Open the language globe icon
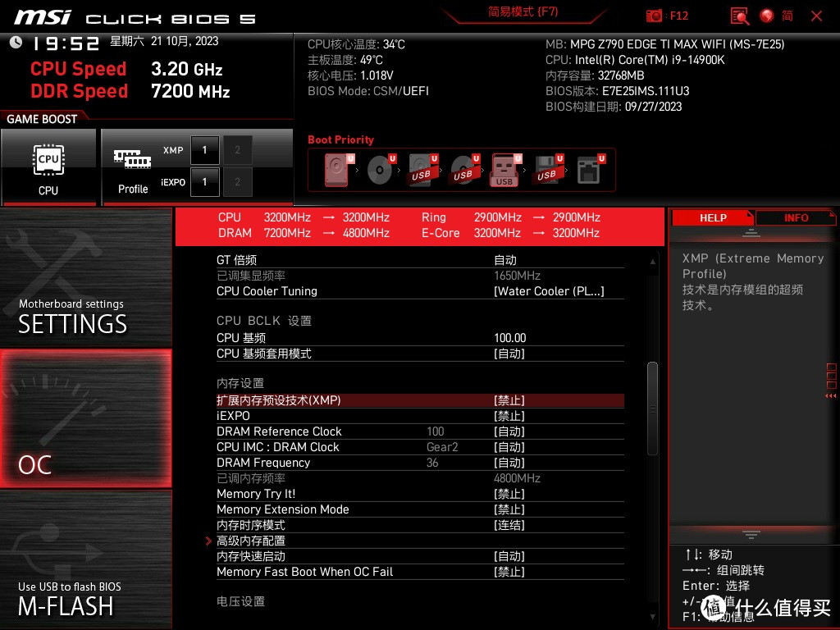 pos(767,16)
